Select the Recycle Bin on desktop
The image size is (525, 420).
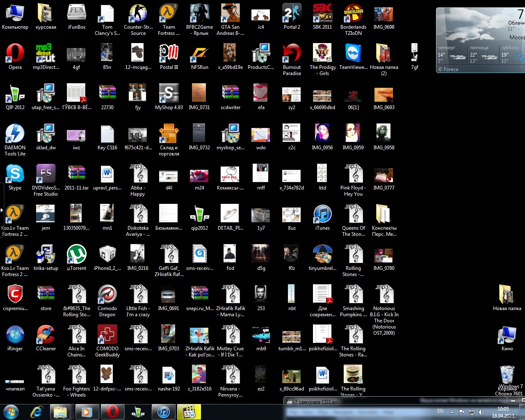click(x=507, y=375)
